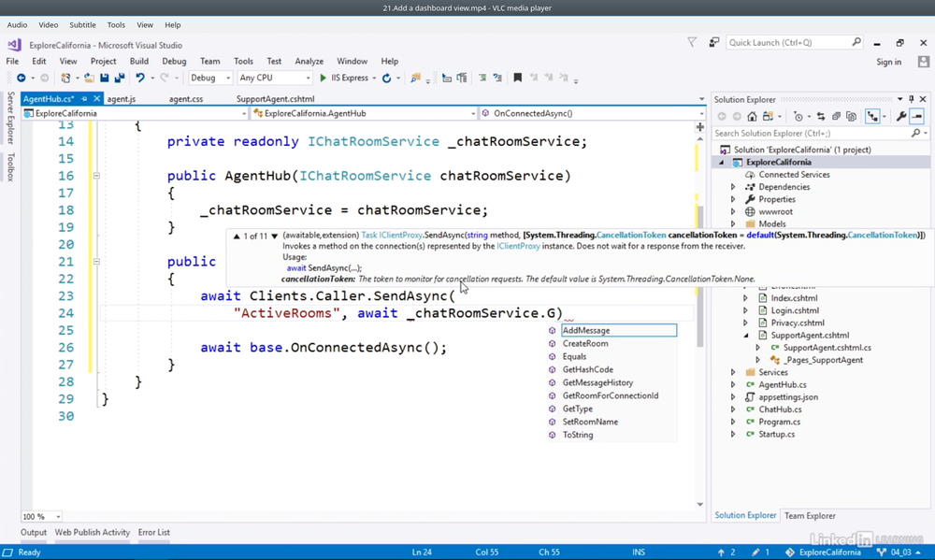The height and width of the screenshot is (560, 935).
Task: Expand the AgentHub.cs node in Solution Explorer
Action: [x=733, y=385]
